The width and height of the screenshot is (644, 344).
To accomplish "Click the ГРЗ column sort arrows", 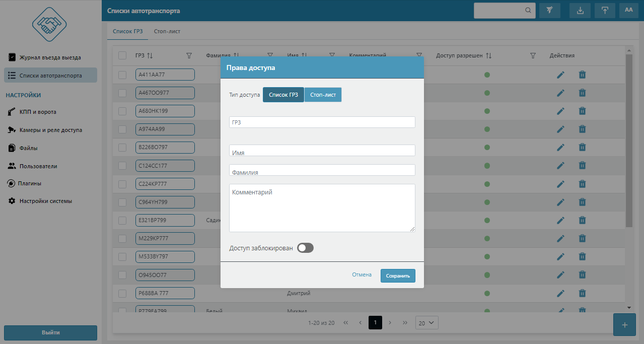I will tap(150, 56).
